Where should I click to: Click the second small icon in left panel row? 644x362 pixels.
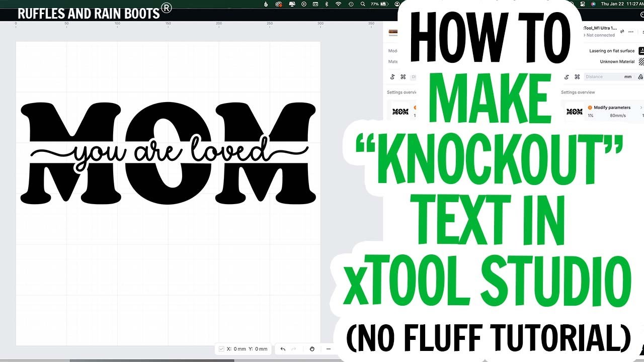coord(403,77)
